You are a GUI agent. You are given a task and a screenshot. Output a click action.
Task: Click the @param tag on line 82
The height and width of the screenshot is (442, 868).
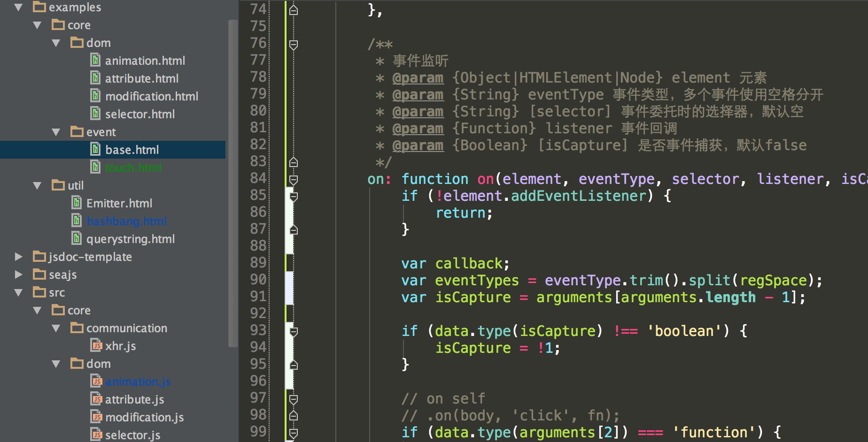(x=418, y=145)
